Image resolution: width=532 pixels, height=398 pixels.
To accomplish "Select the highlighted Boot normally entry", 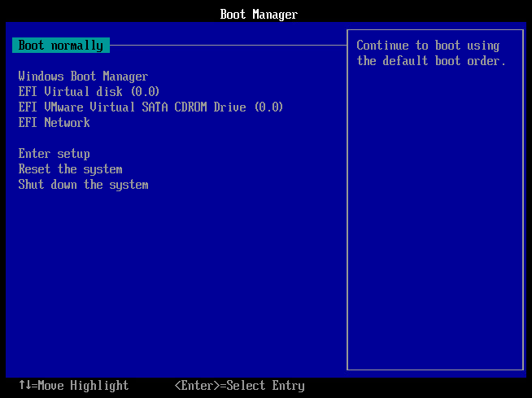I will pos(61,46).
